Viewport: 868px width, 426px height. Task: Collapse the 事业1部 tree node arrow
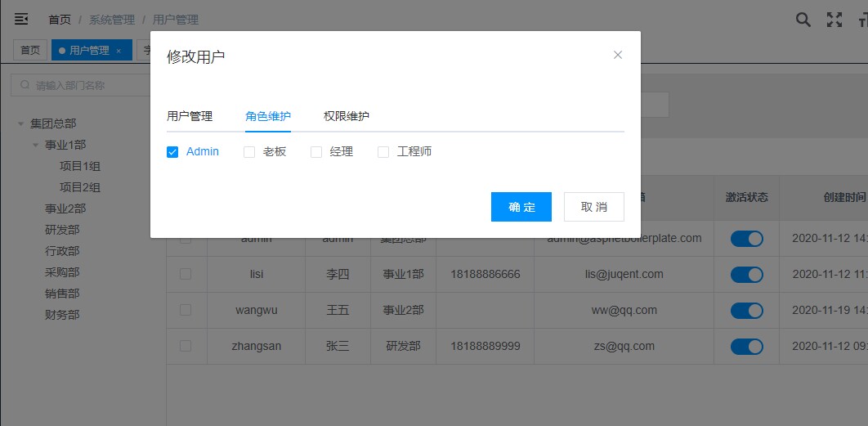coord(35,146)
